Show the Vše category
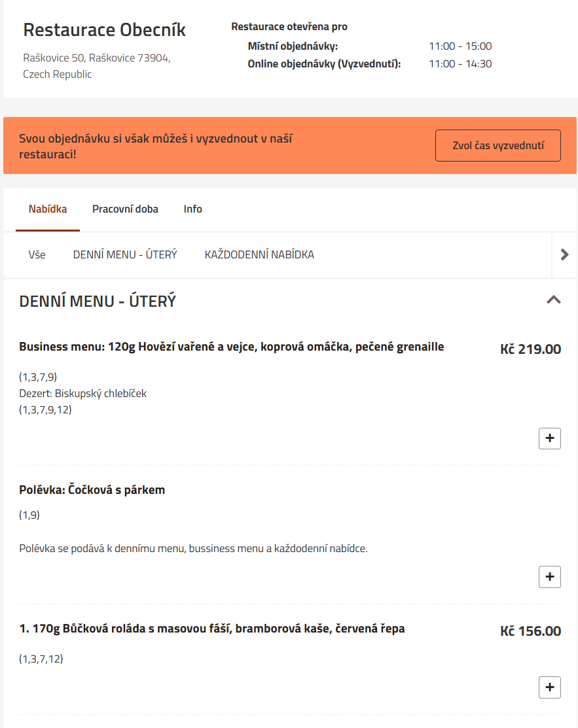This screenshot has width=578, height=728. (37, 254)
